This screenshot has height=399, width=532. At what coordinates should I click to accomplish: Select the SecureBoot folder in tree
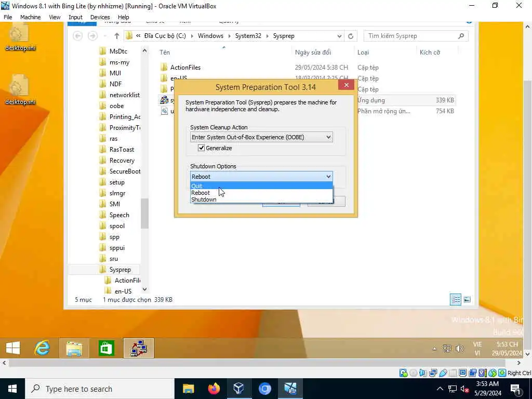pyautogui.click(x=125, y=171)
